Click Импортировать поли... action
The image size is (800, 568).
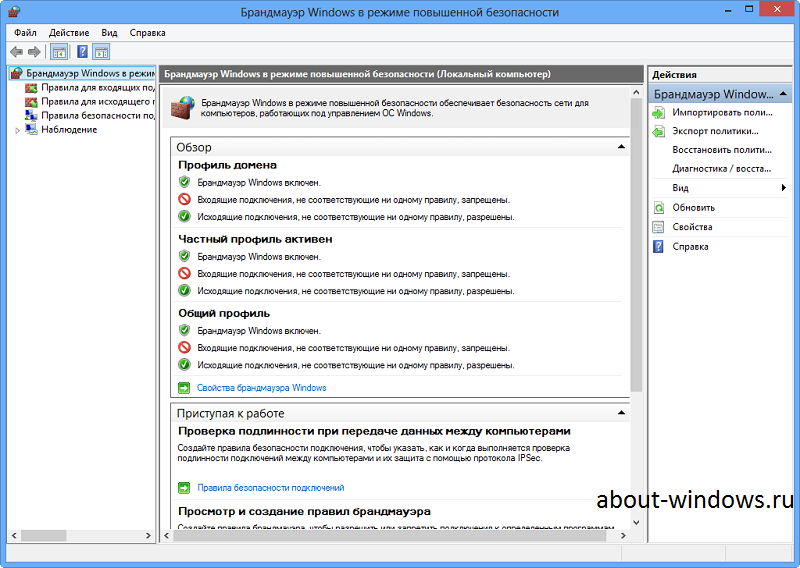click(x=722, y=112)
